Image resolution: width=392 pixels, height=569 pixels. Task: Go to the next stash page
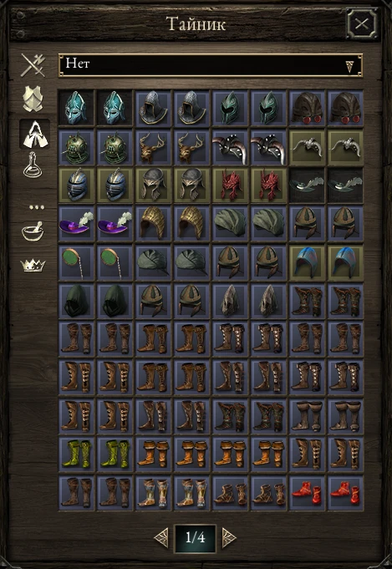point(229,537)
